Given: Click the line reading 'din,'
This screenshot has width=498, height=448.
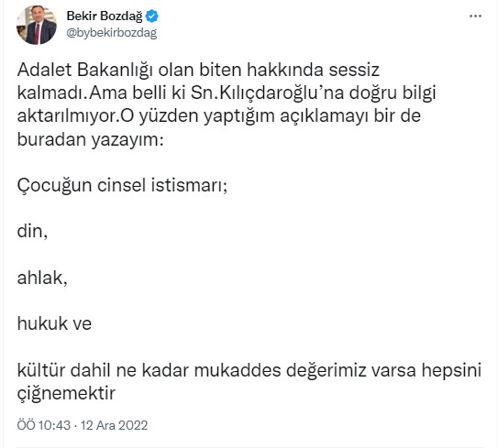Looking at the screenshot, I should click(32, 231).
